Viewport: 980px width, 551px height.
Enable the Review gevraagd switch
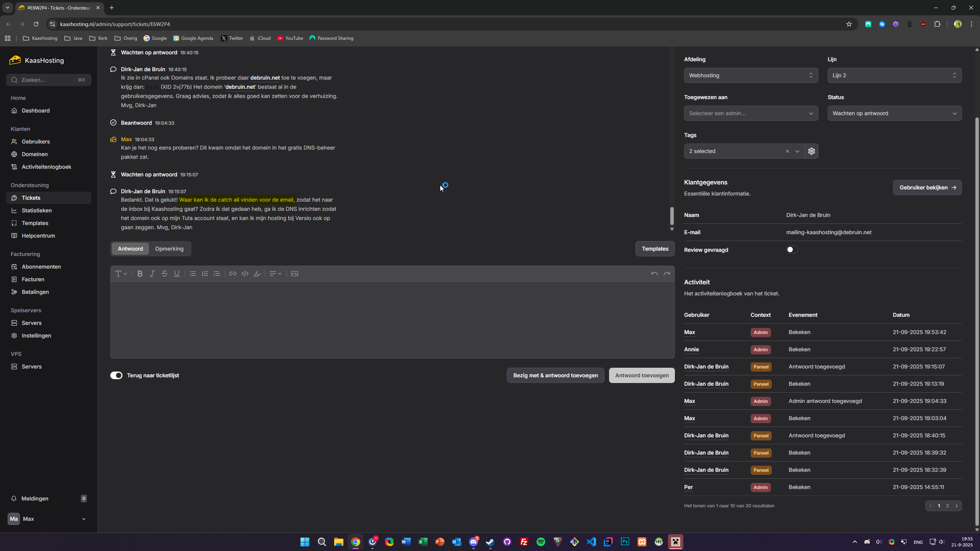(792, 249)
